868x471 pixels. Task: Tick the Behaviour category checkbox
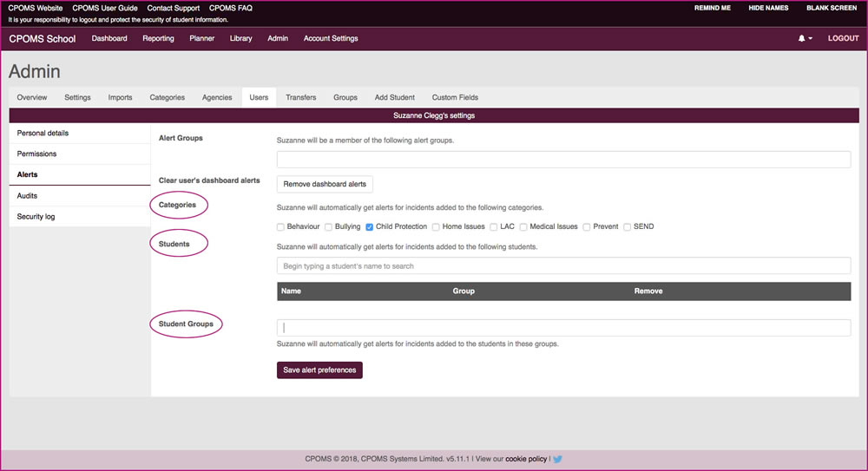pos(280,227)
